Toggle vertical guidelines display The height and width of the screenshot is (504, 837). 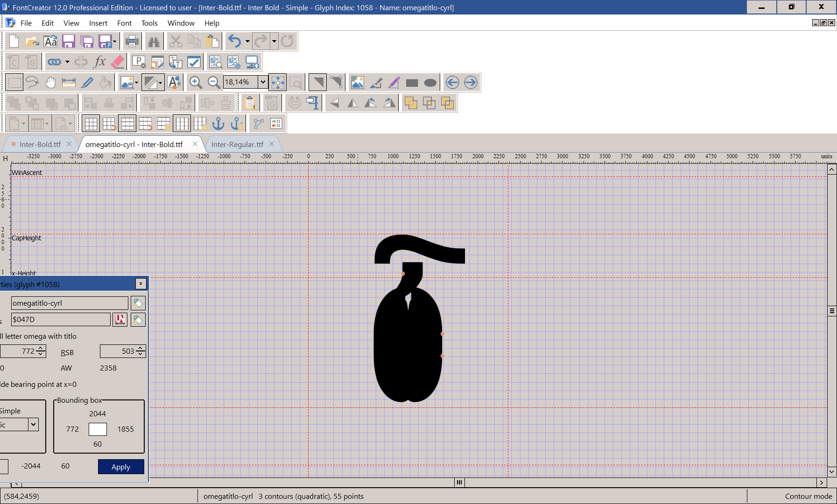[182, 124]
